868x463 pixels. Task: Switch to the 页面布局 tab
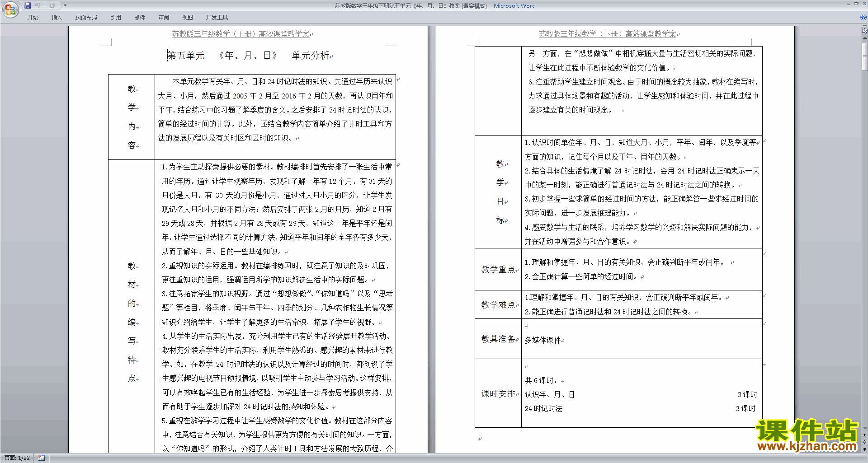[86, 17]
